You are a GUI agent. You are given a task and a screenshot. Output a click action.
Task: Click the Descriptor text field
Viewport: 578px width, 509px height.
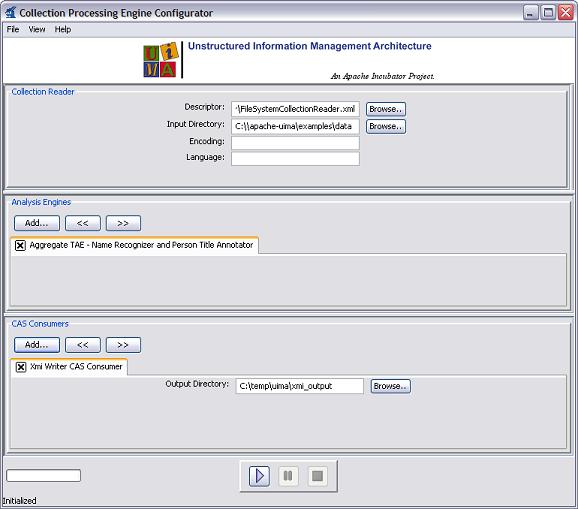(295, 109)
